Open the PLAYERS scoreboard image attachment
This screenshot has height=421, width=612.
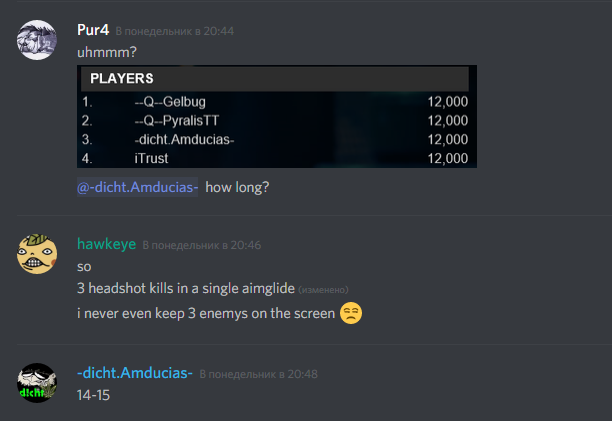click(x=277, y=117)
